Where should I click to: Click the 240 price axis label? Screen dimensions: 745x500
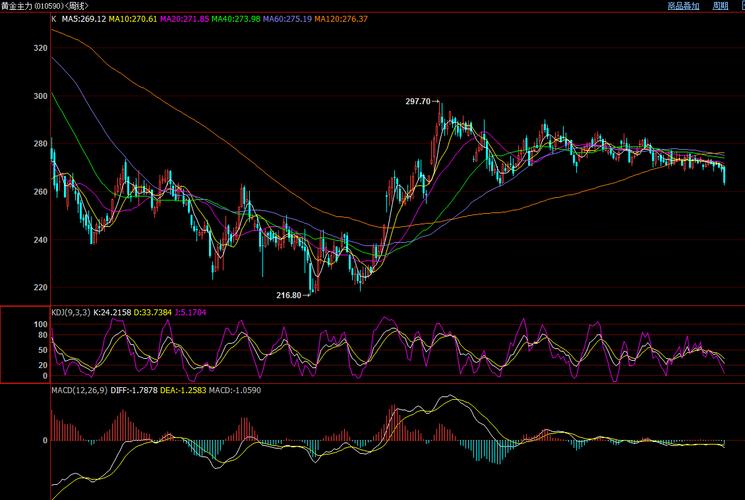click(x=41, y=240)
